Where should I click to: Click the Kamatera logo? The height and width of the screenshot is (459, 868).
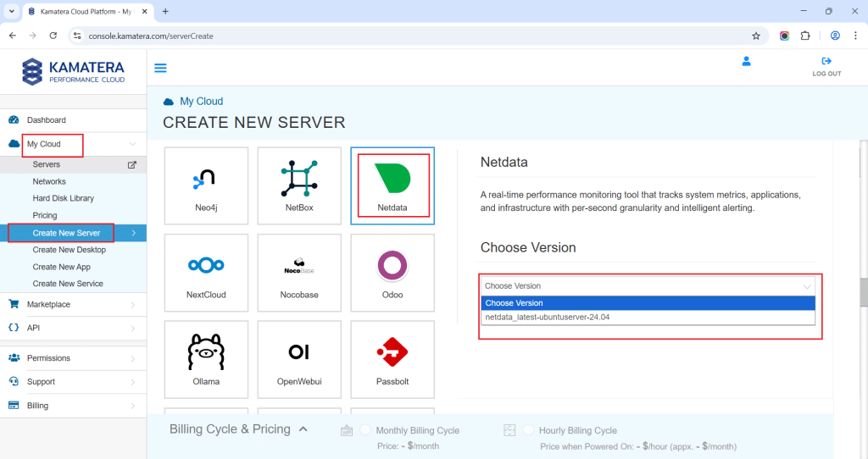click(x=73, y=72)
